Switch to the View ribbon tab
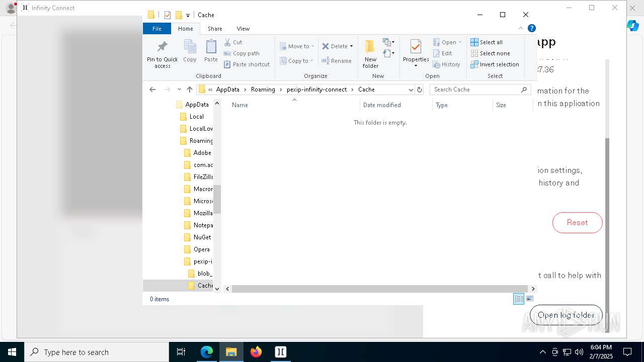 pos(243,29)
